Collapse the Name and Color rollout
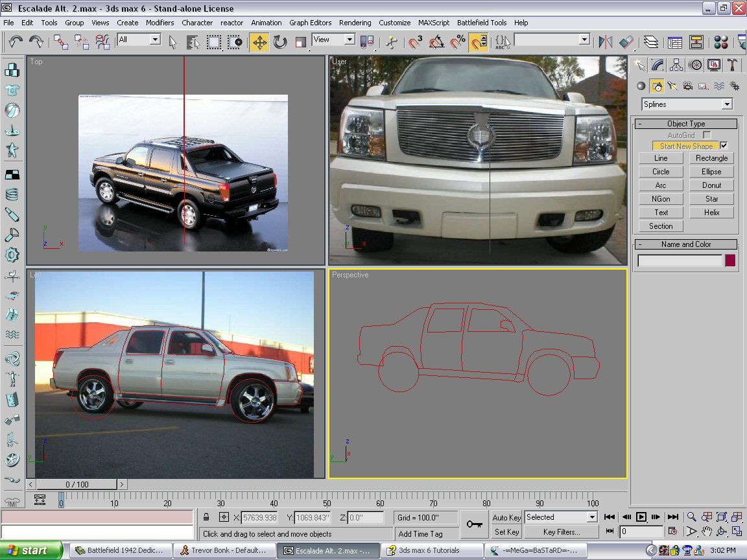 (x=686, y=244)
